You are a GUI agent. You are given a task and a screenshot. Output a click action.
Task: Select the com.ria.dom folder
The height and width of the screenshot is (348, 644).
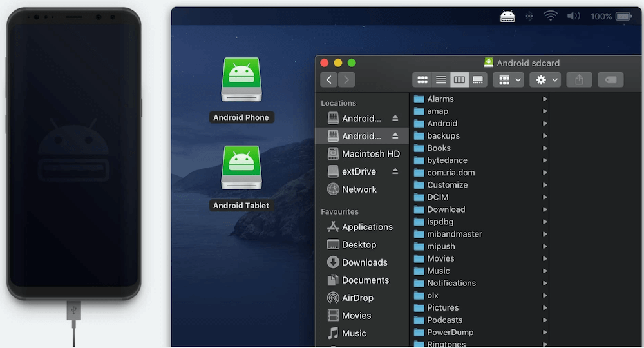click(480, 173)
